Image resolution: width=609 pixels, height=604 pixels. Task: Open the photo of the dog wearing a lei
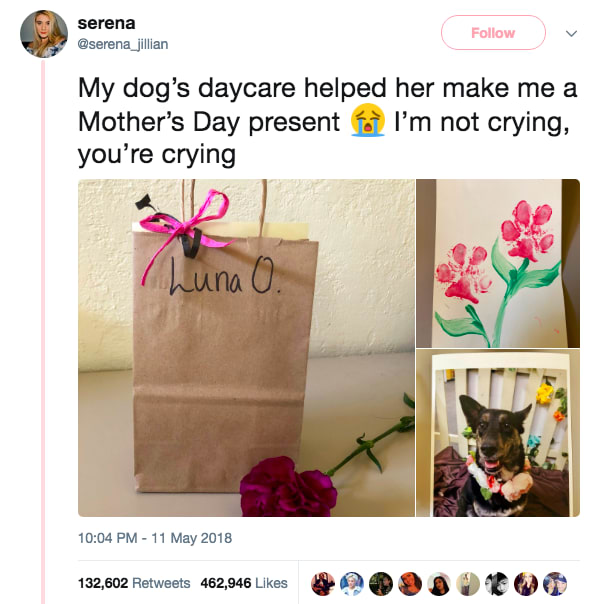tap(498, 433)
